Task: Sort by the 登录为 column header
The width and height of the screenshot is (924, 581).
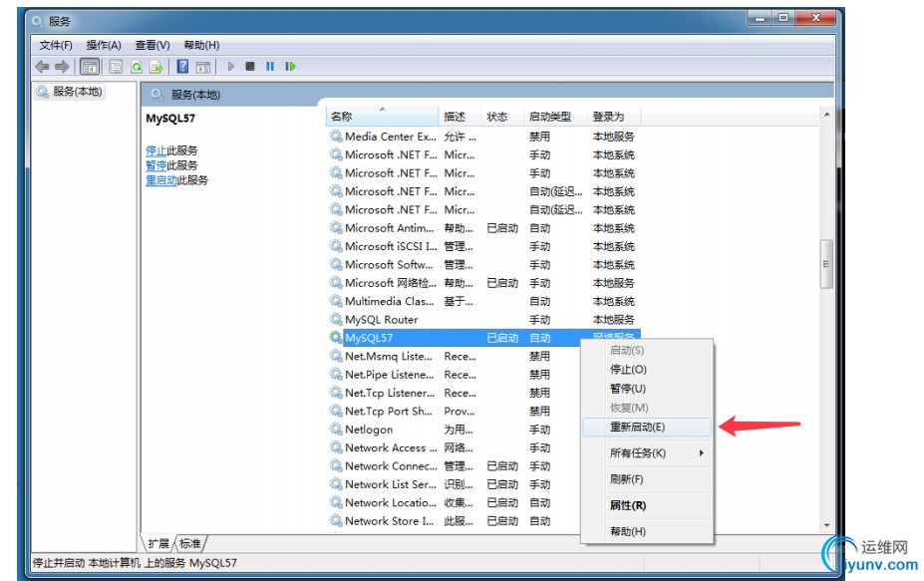Action: click(x=614, y=117)
